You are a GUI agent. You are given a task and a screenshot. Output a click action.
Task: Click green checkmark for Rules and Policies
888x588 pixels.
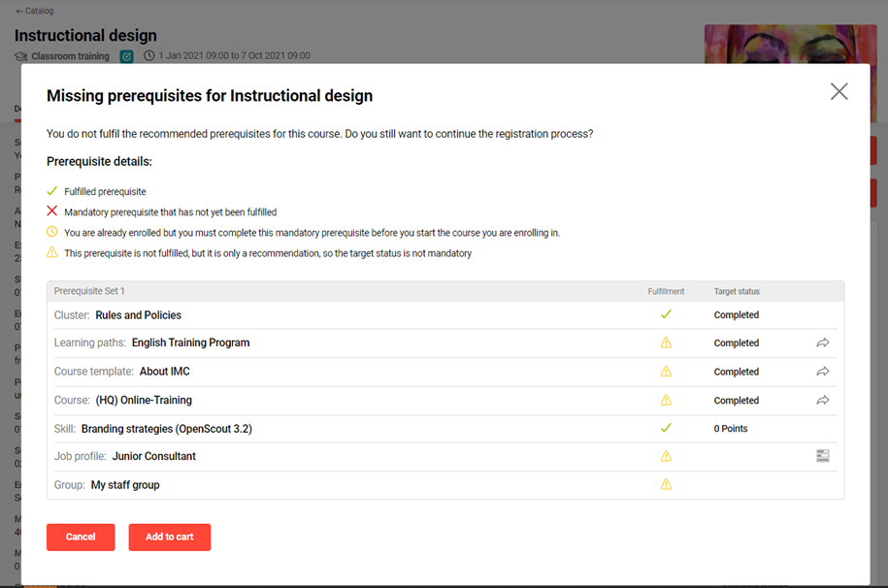(666, 314)
